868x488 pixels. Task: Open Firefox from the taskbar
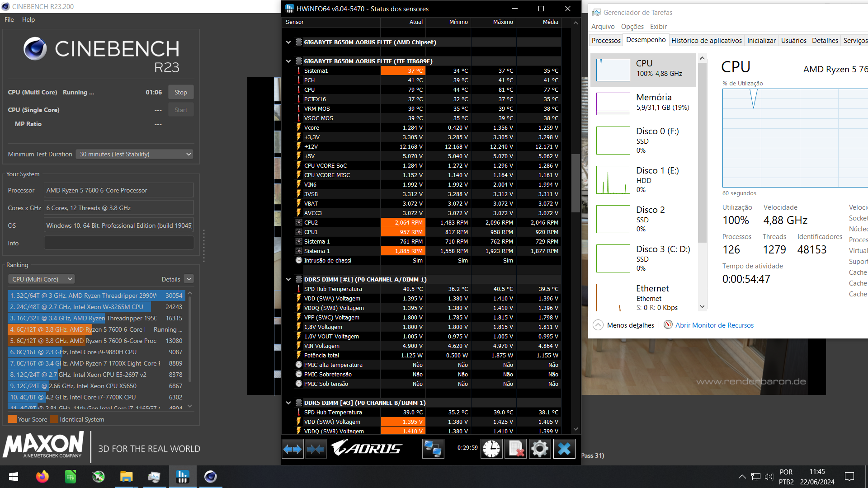click(x=42, y=477)
